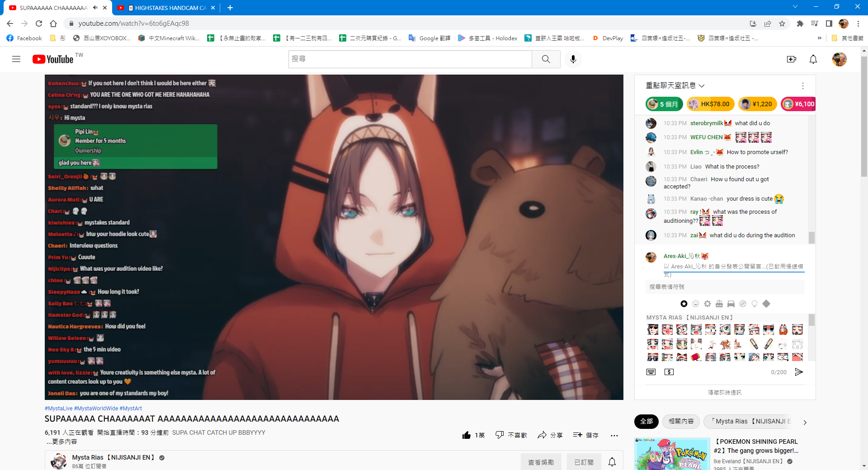The height and width of the screenshot is (470, 868).
Task: Select the diamond symbols emoji category
Action: click(x=766, y=304)
